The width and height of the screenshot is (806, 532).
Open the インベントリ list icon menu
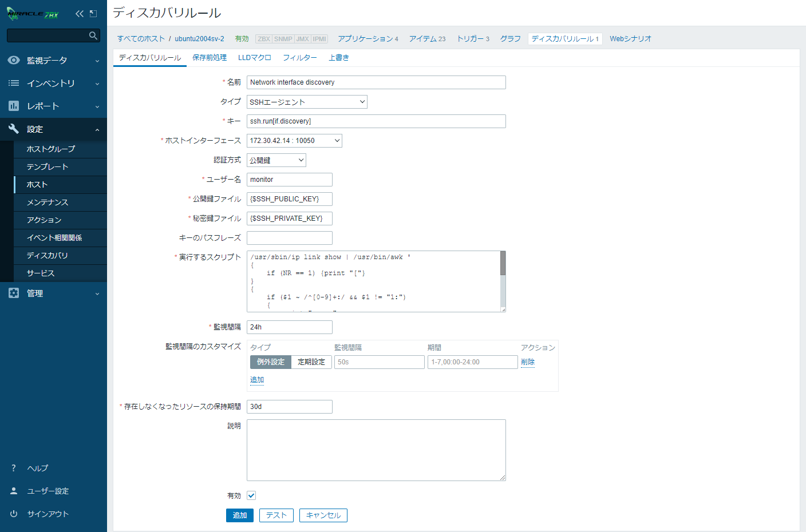coord(14,84)
